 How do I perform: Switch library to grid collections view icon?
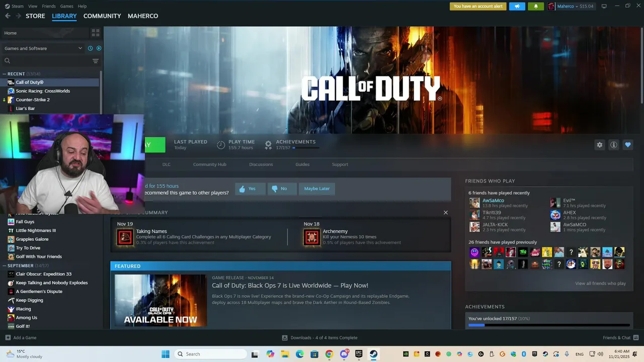click(x=95, y=33)
